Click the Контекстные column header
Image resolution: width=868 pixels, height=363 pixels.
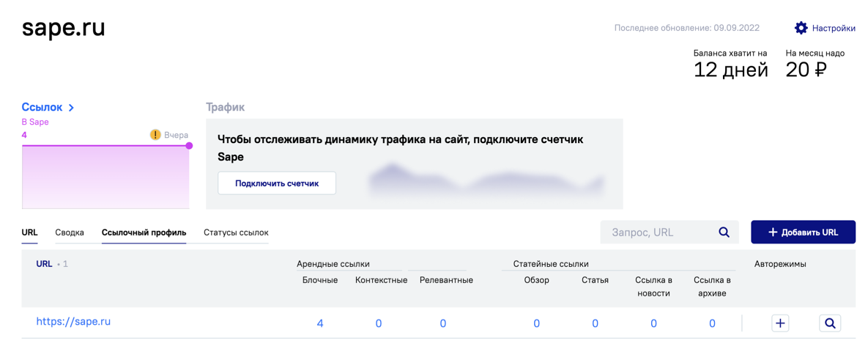(x=382, y=280)
